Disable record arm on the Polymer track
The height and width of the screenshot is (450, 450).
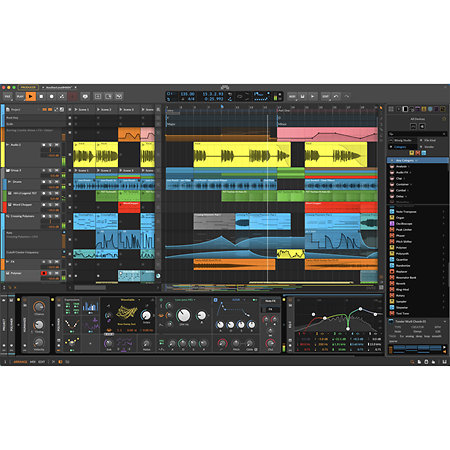click(x=44, y=273)
